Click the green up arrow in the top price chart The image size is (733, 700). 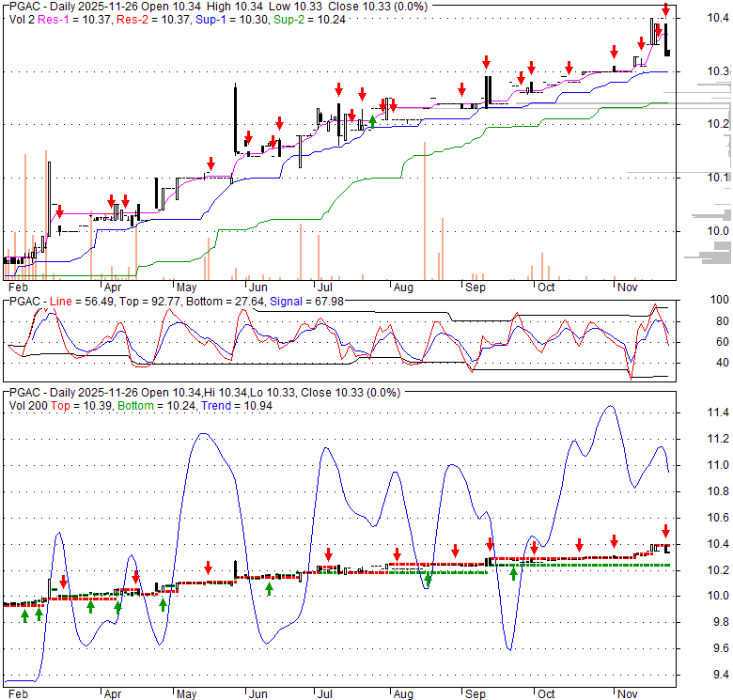(373, 120)
